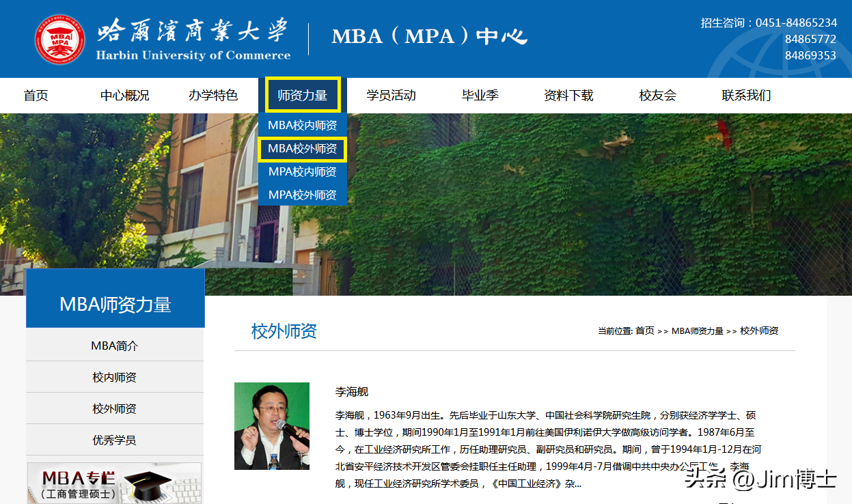Viewport: 852px width, 504px height.
Task: Choose MPA校外师资 in the dropdown
Action: [x=302, y=195]
